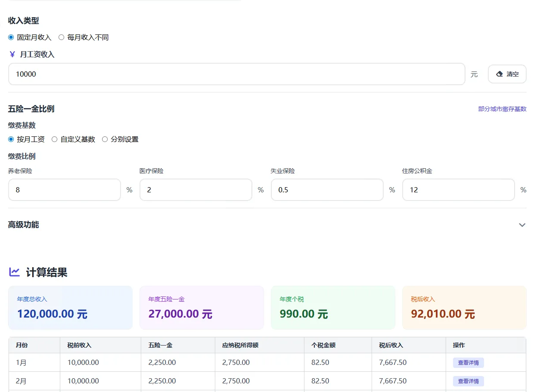Expand the 高级功能 chevron
This screenshot has height=392, width=540.
click(522, 225)
